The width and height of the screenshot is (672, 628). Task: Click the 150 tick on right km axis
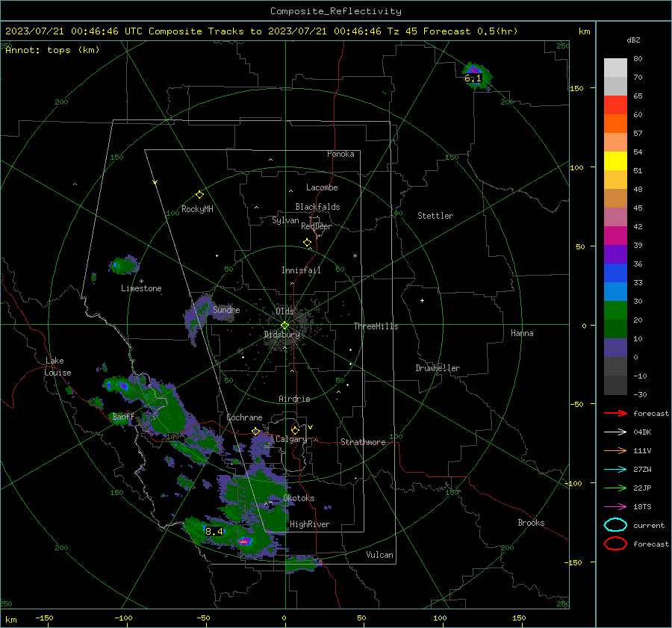[577, 88]
